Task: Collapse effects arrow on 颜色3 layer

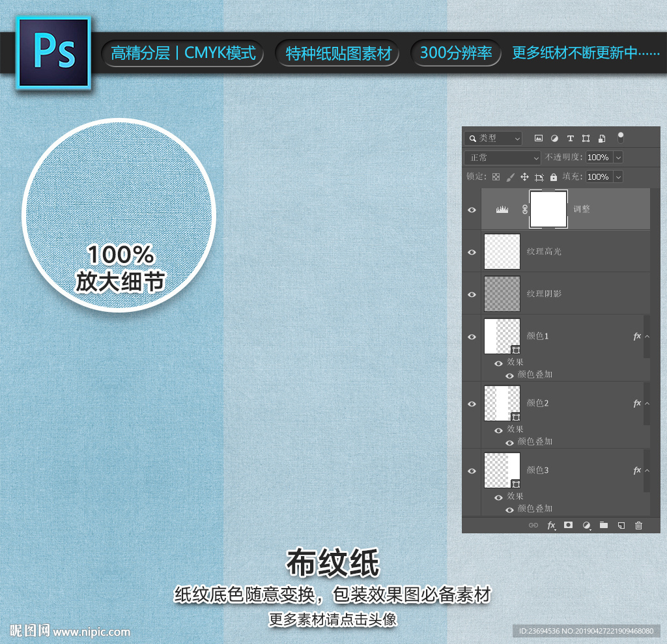Action: (x=647, y=470)
